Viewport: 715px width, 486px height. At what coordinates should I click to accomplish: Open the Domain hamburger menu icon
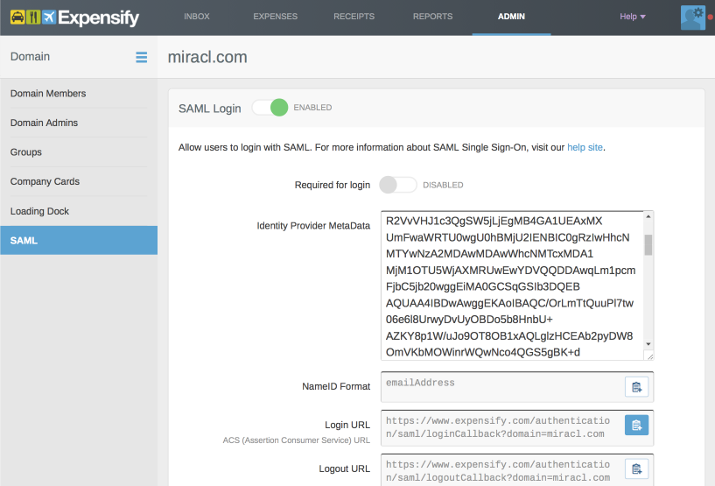coord(141,57)
